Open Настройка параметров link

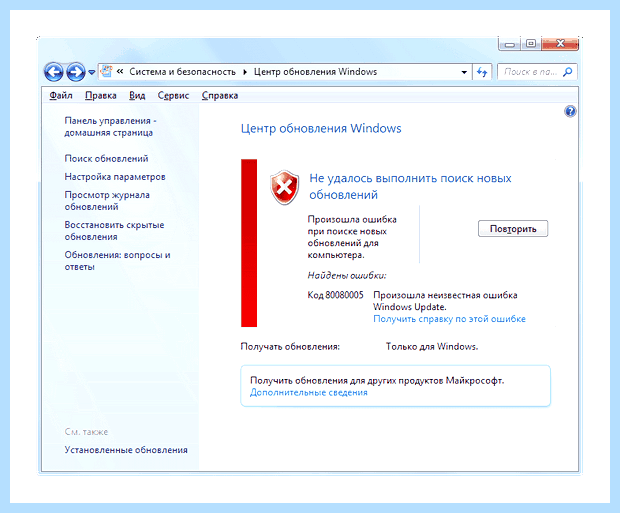[115, 177]
